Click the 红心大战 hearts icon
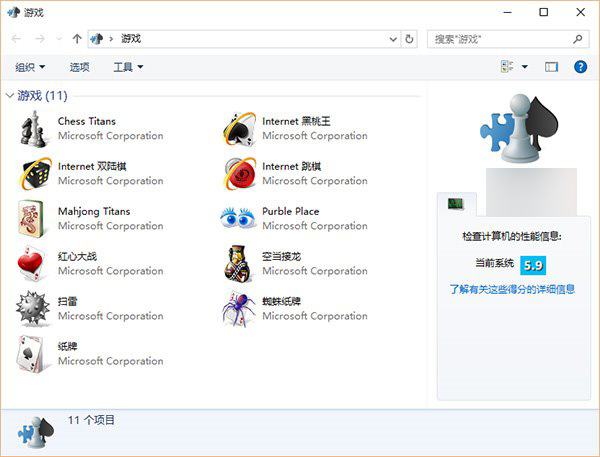The height and width of the screenshot is (457, 600). 33,264
